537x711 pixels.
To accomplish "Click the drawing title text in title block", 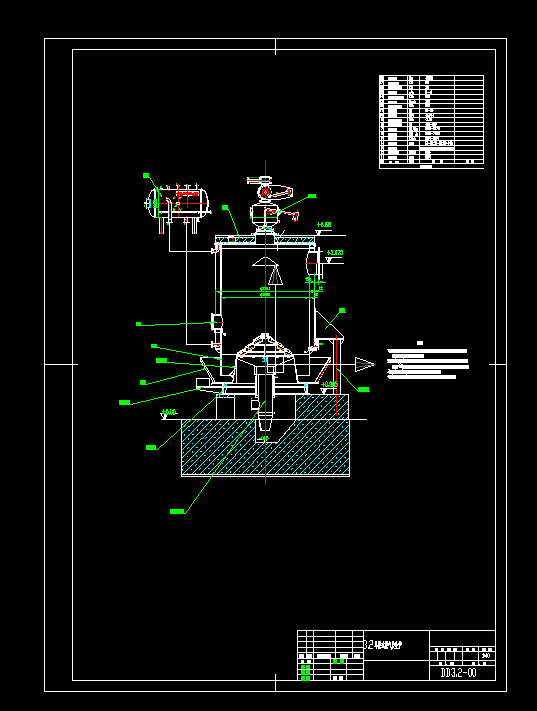I will pyautogui.click(x=383, y=645).
